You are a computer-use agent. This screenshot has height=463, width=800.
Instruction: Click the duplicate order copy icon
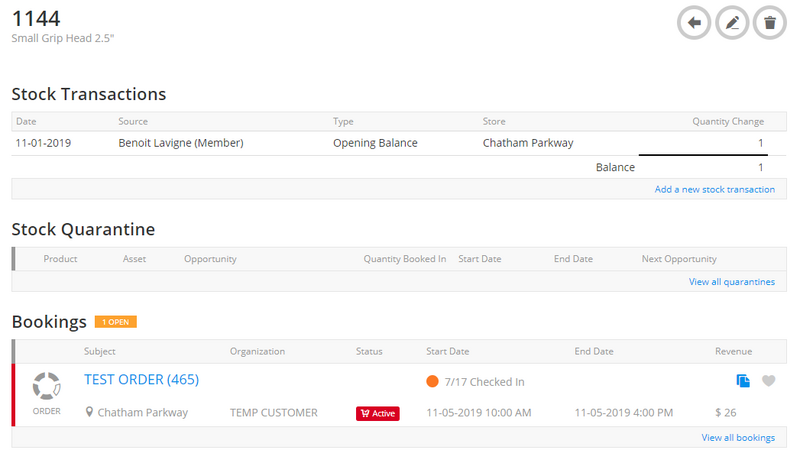tap(742, 381)
